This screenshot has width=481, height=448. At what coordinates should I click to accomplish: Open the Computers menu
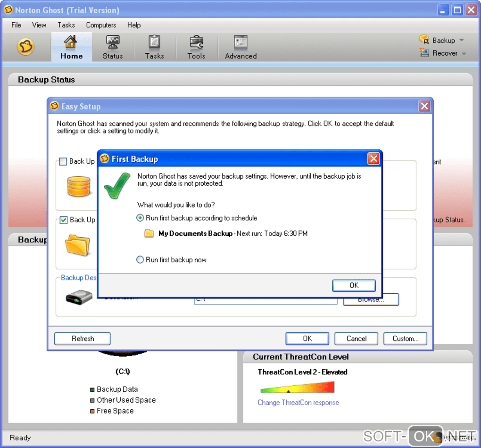pyautogui.click(x=101, y=25)
